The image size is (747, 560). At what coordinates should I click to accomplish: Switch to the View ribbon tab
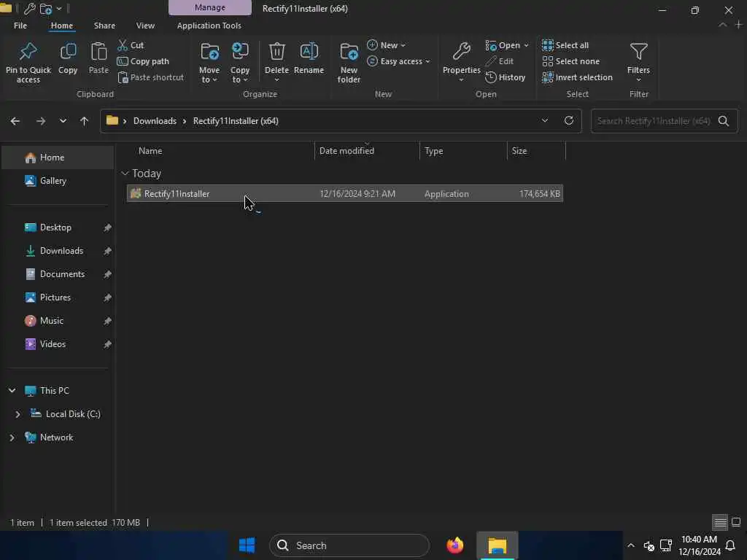pyautogui.click(x=145, y=26)
